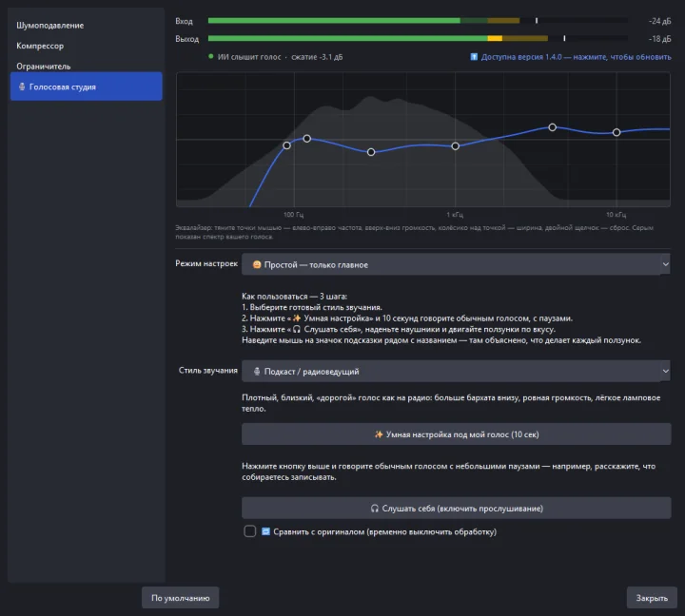Click the equalizer point at 10 кГц
The image size is (685, 616).
tap(616, 132)
